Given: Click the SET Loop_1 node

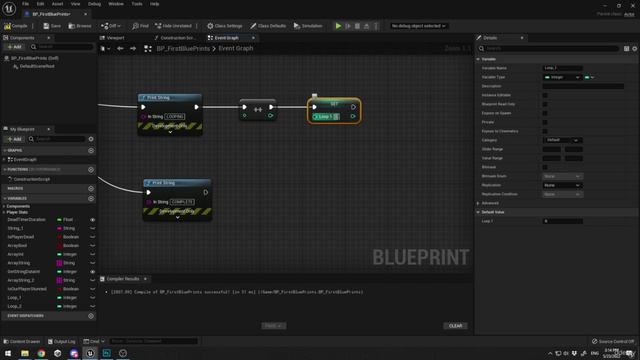Looking at the screenshot, I should pyautogui.click(x=334, y=110).
